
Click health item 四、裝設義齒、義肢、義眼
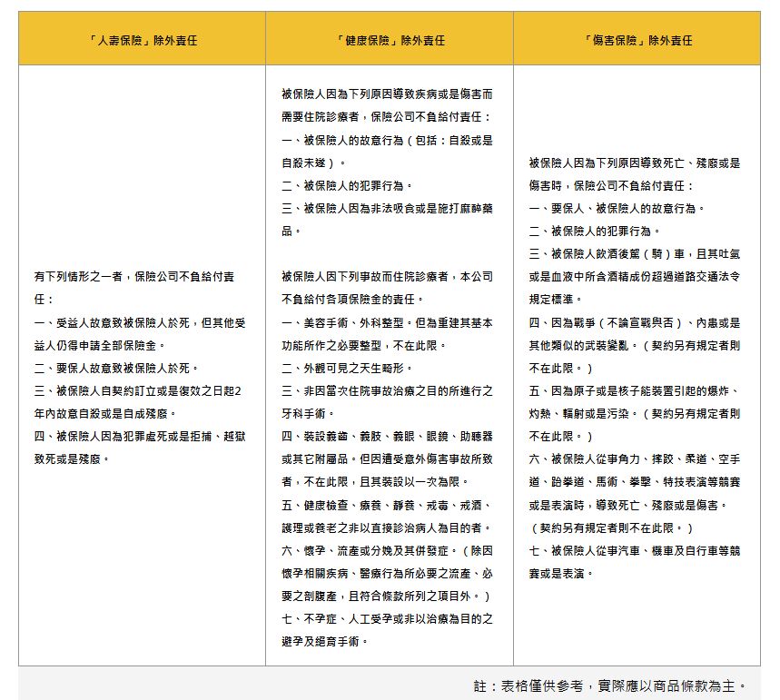(387, 436)
